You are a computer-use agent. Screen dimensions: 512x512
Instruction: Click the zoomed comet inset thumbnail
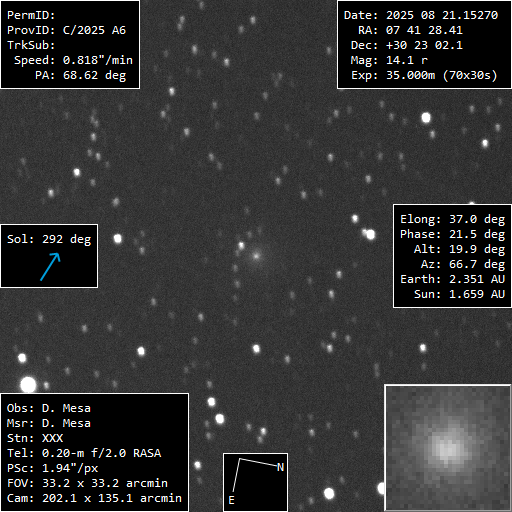coord(448,448)
